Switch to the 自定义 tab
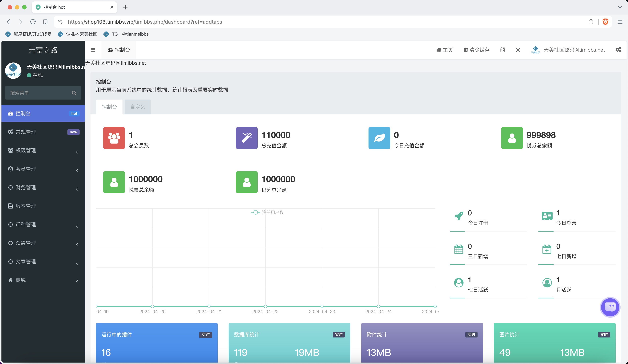This screenshot has width=628, height=364. [x=138, y=107]
